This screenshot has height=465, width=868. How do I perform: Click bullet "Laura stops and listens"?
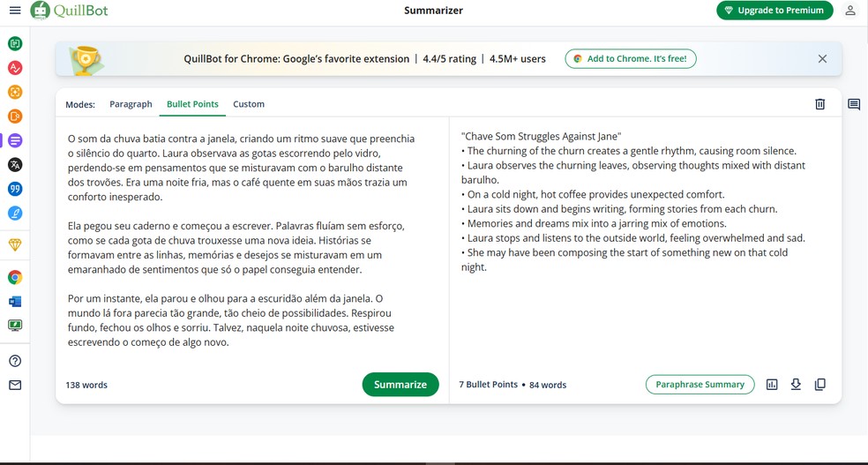[x=633, y=238]
